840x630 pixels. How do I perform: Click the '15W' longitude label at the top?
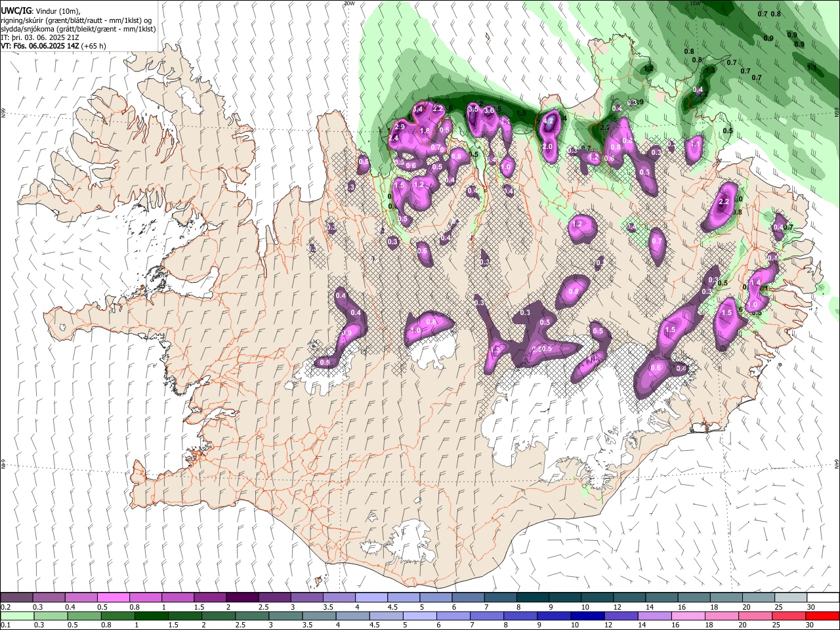coord(696,3)
